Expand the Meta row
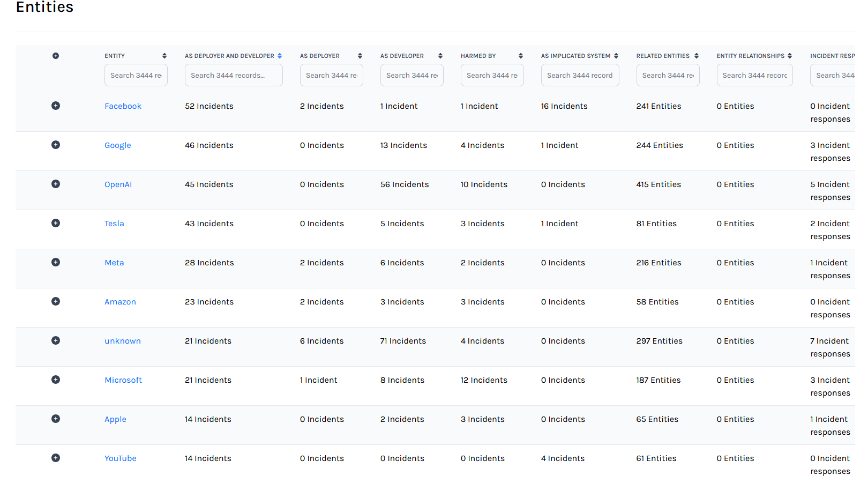The image size is (868, 483). point(56,262)
